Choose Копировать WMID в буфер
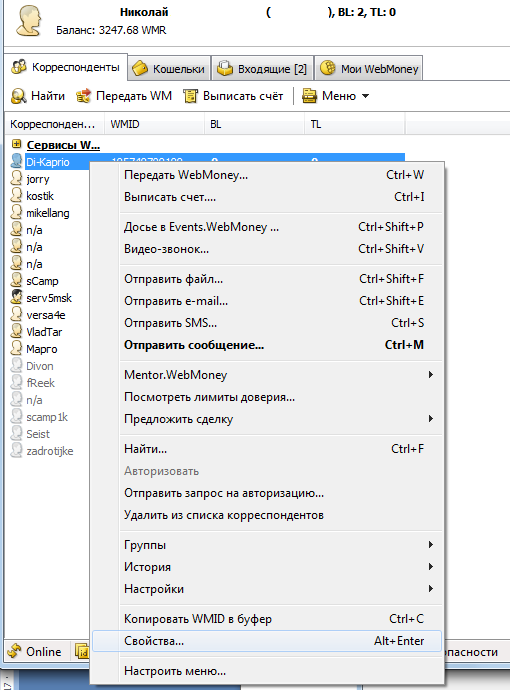Image resolution: width=510 pixels, height=690 pixels. (x=267, y=619)
